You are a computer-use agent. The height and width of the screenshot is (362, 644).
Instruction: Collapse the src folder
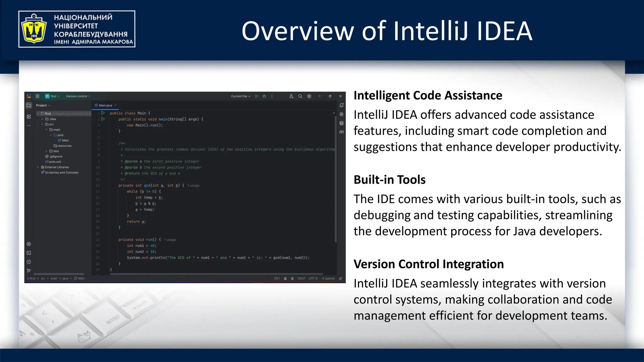pos(42,124)
